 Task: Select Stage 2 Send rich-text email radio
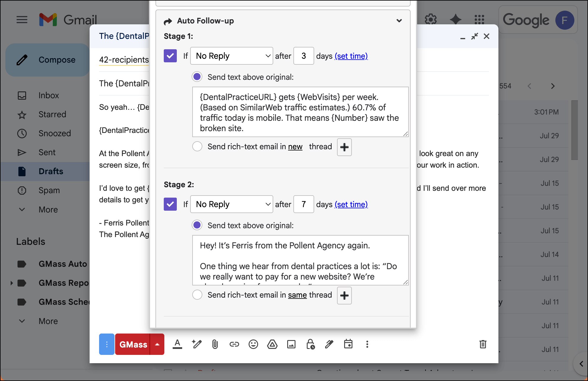tap(197, 295)
